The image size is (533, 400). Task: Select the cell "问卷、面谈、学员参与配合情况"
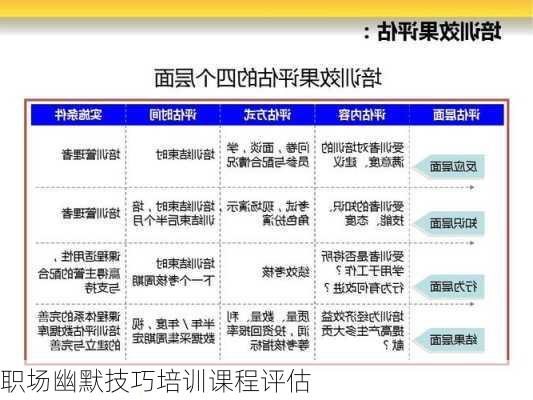tap(268, 155)
